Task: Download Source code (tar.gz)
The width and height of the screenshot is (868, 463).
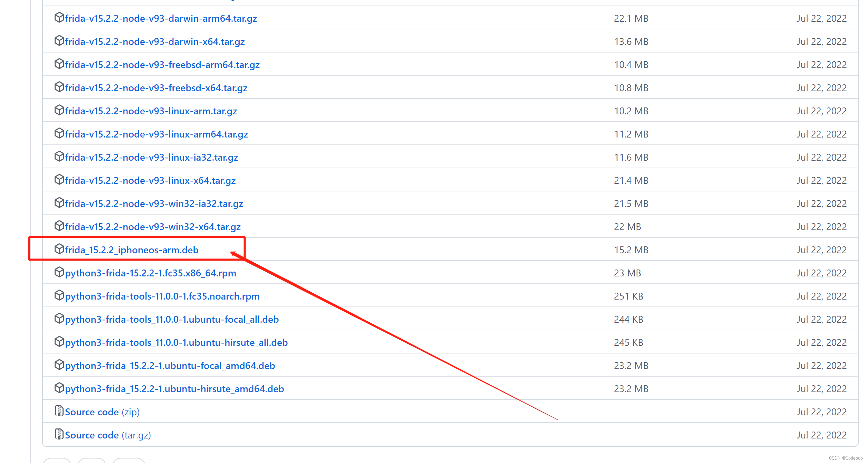Action: point(108,435)
